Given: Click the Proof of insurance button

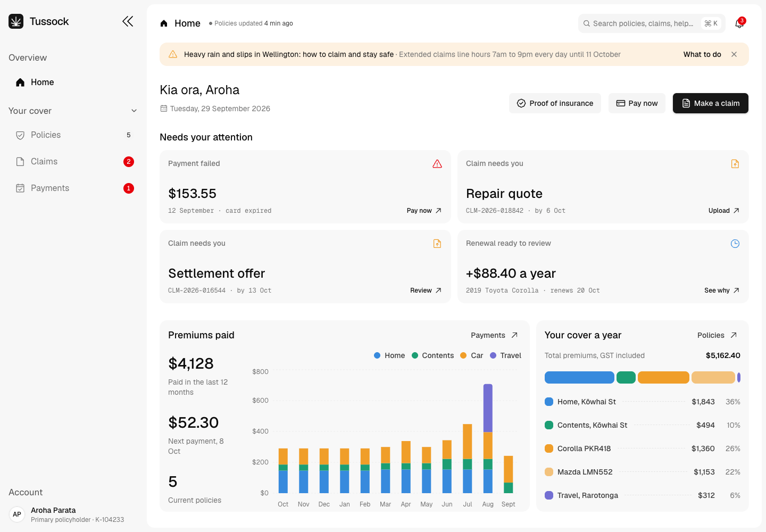Looking at the screenshot, I should [x=555, y=103].
